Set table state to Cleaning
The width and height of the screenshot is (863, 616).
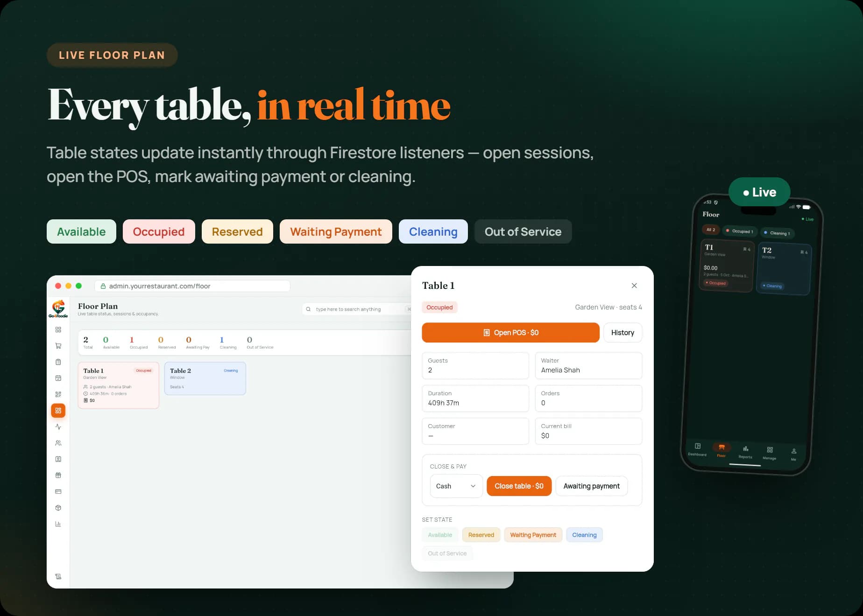point(584,535)
